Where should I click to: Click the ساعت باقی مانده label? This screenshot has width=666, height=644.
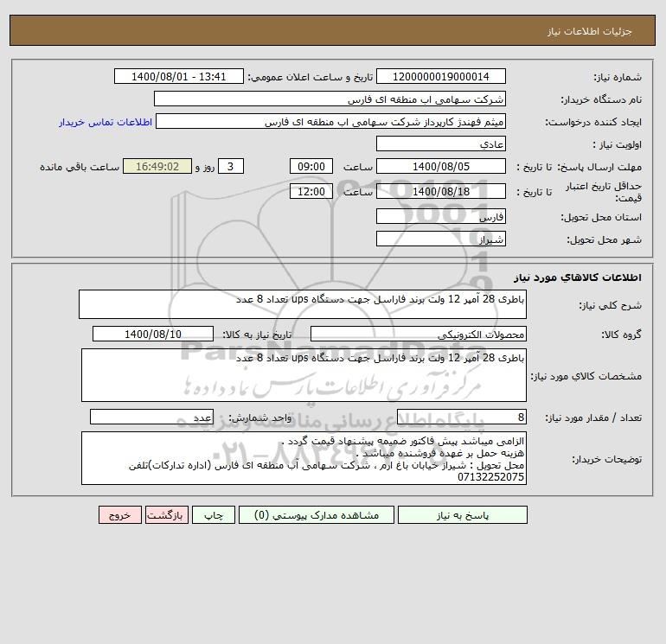[80, 167]
